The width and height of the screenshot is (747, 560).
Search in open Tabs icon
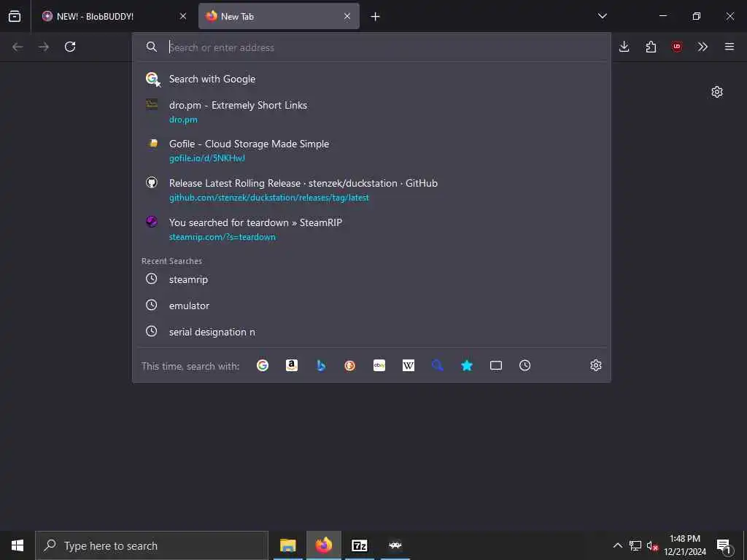[x=496, y=365]
